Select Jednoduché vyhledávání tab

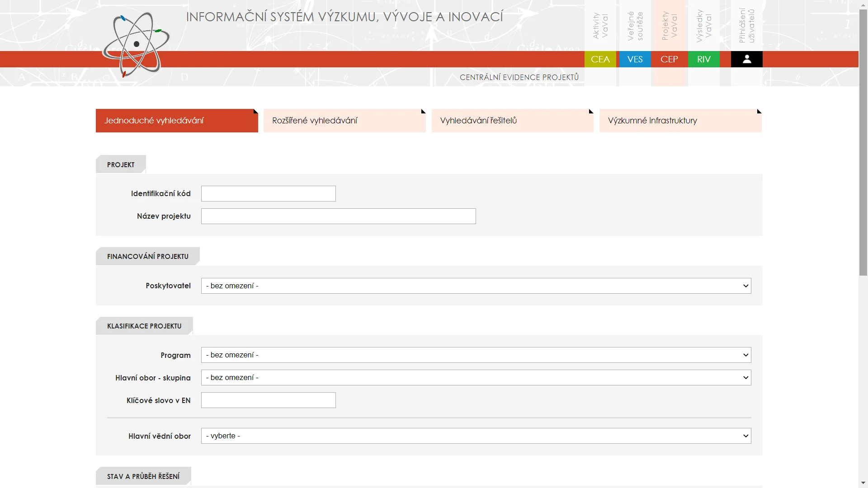coord(177,121)
